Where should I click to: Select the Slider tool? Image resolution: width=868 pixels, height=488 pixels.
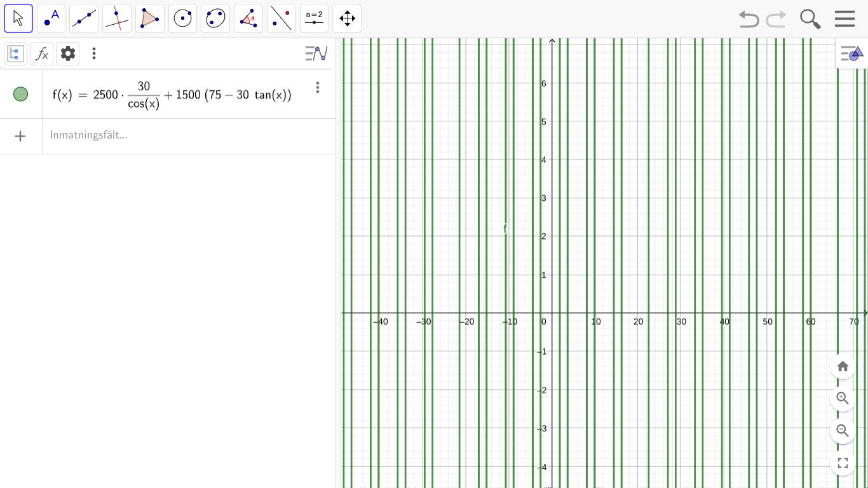point(314,18)
